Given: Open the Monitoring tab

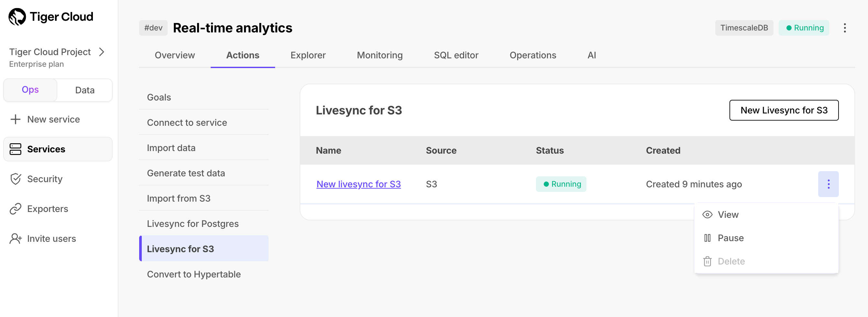Looking at the screenshot, I should coord(380,55).
